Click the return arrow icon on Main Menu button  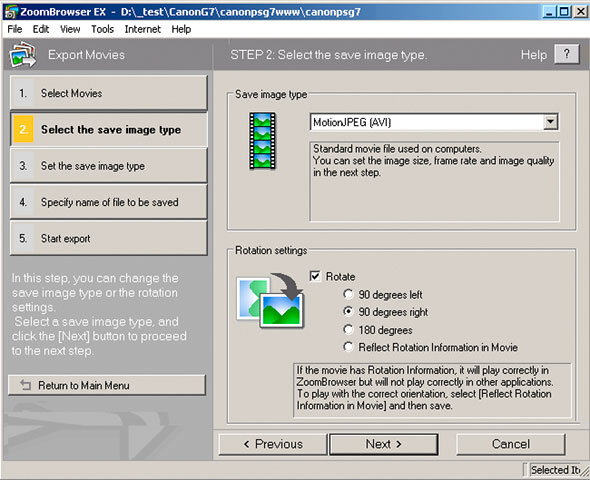[25, 385]
